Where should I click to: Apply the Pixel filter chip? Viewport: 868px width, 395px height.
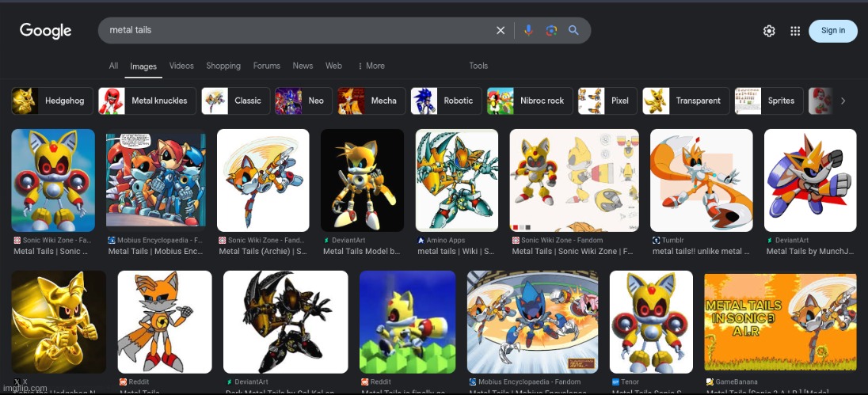pyautogui.click(x=607, y=101)
